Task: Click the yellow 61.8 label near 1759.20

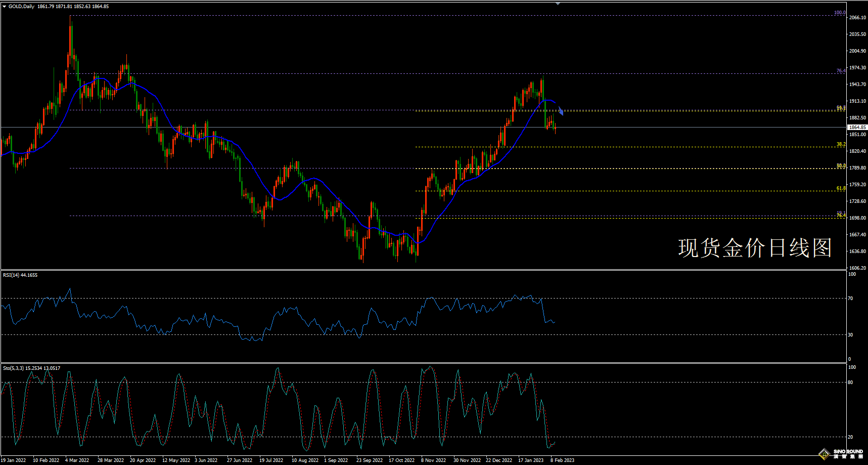Action: pyautogui.click(x=841, y=188)
